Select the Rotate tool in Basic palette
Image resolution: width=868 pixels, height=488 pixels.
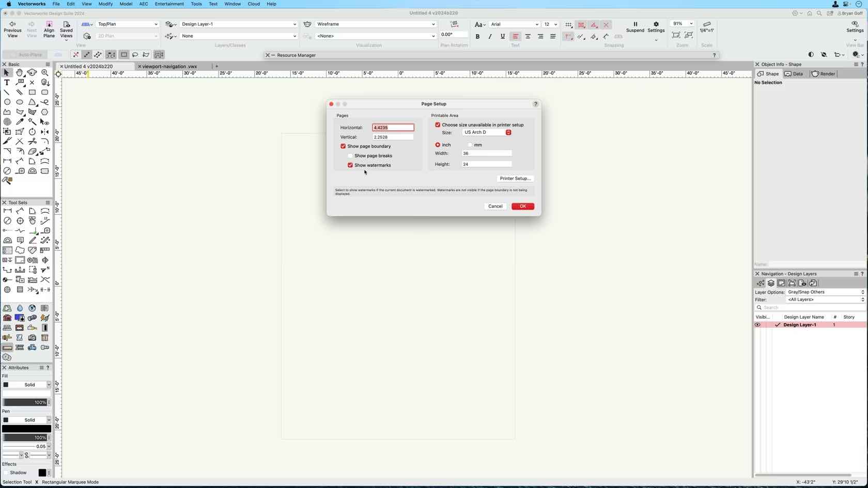[32, 132]
